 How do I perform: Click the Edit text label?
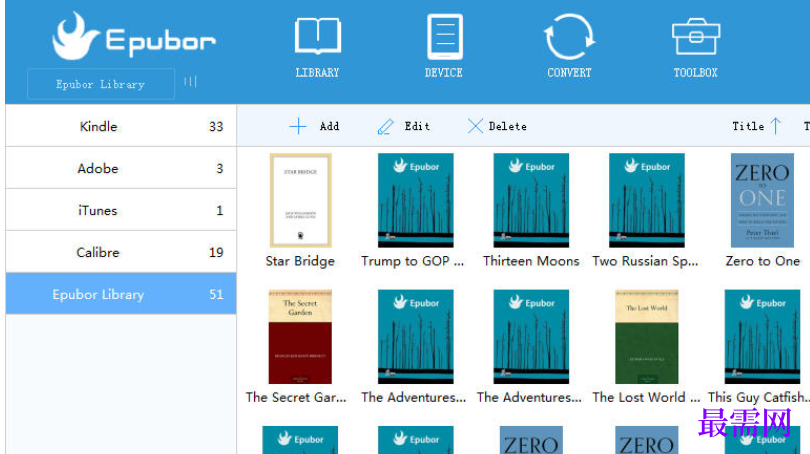[417, 126]
